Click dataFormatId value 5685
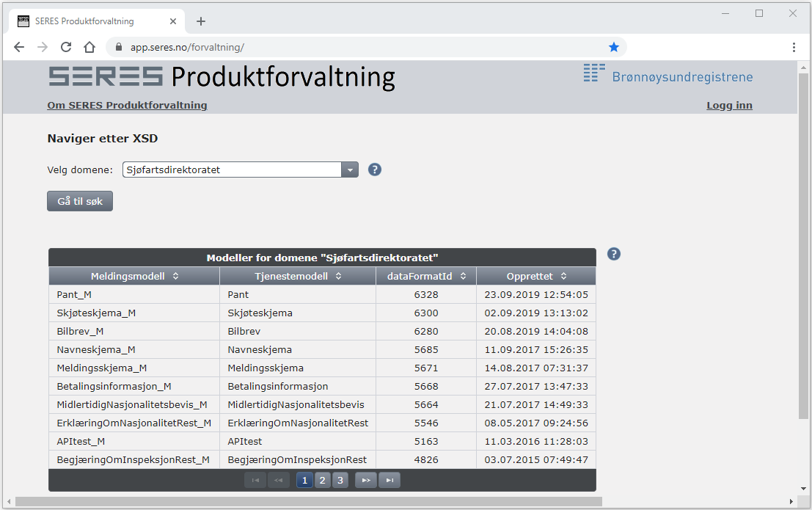812x510 pixels. tap(426, 350)
